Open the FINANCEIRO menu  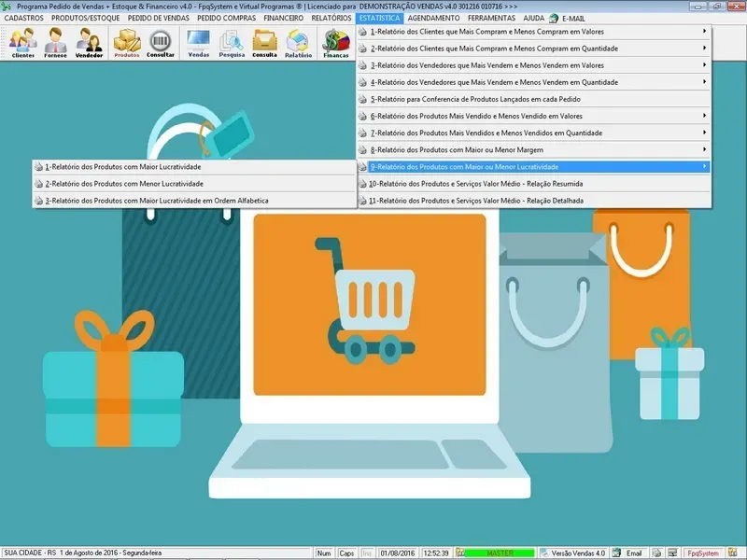pyautogui.click(x=283, y=18)
